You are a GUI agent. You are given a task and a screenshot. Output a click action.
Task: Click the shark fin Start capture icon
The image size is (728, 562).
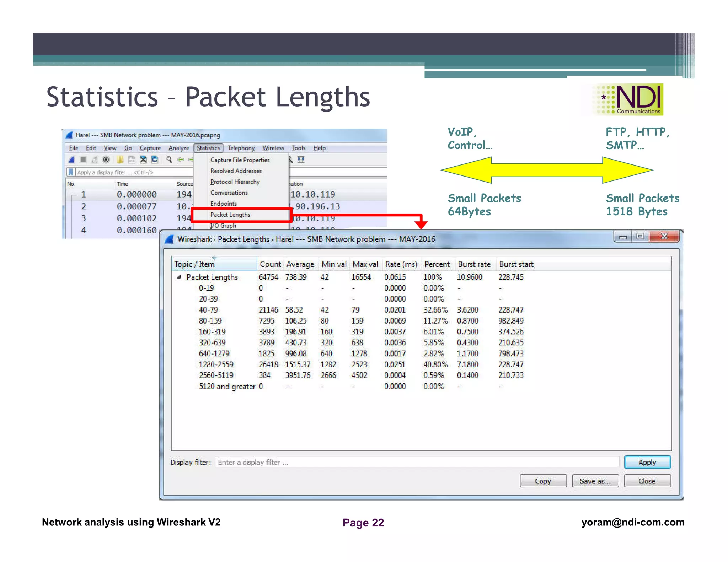click(72, 160)
